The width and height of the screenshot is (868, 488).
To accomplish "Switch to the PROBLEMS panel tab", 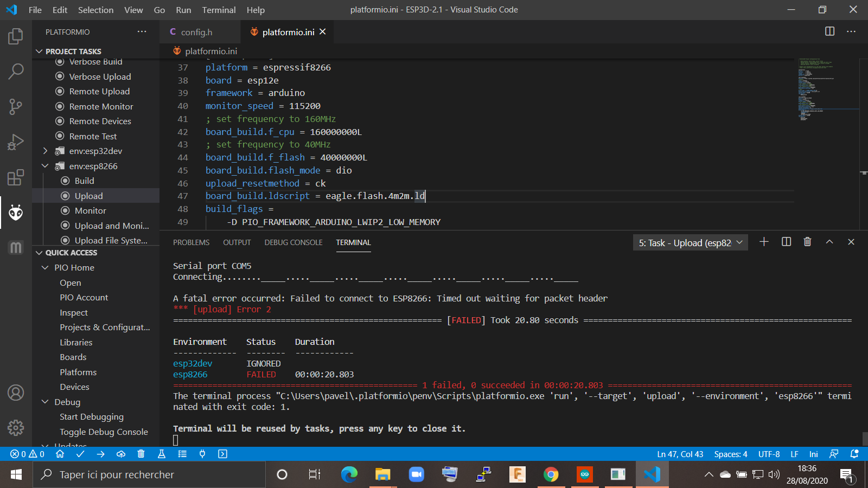I will point(191,242).
